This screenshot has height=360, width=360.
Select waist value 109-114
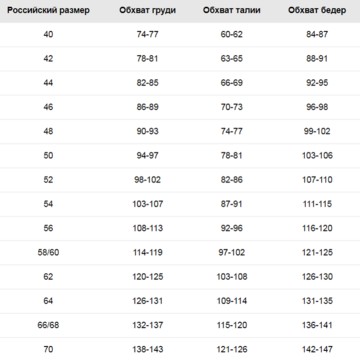[232, 301]
